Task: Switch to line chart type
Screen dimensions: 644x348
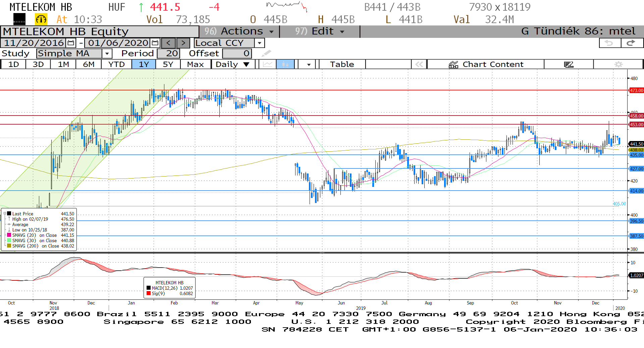Action: 268,64
